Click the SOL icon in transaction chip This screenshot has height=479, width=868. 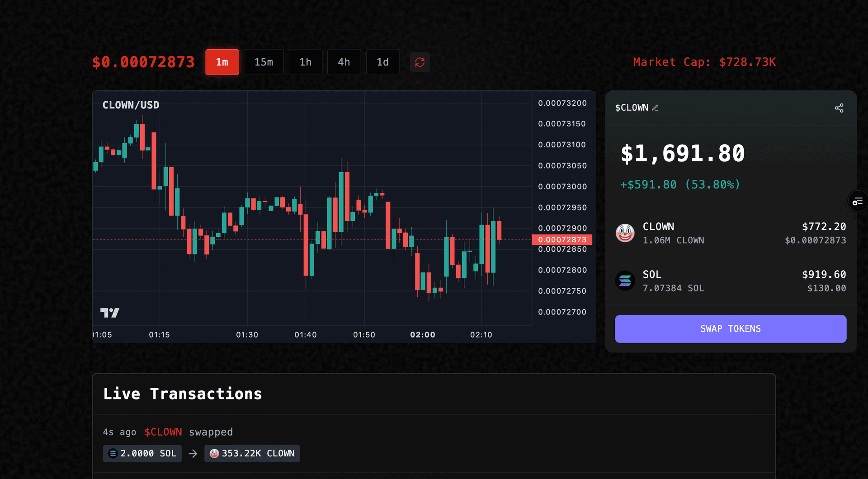tap(113, 453)
